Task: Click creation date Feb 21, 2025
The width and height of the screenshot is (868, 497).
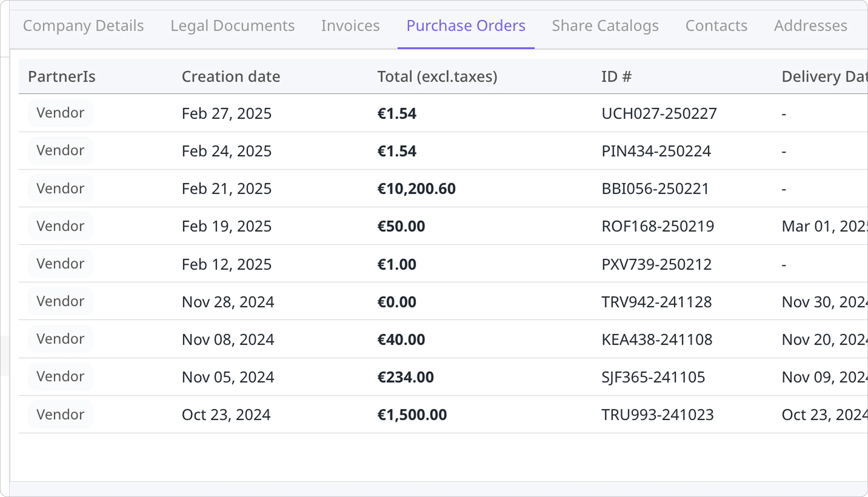Action: (226, 189)
